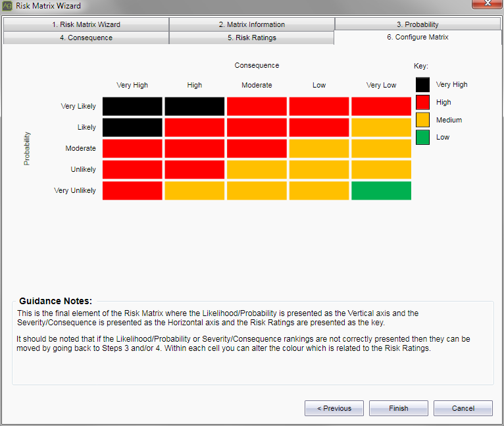
Task: Click the Consequence axis title
Action: click(257, 65)
